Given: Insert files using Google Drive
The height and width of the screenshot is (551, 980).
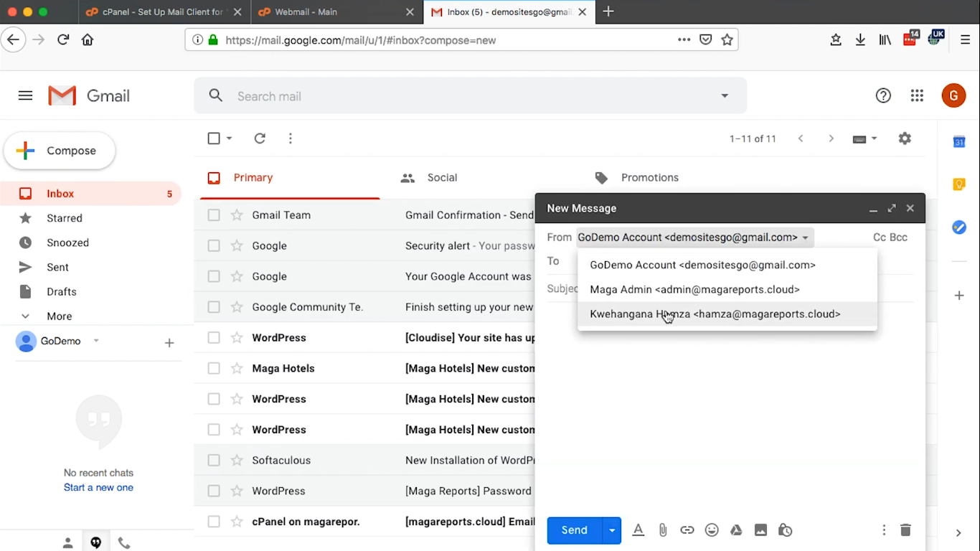Looking at the screenshot, I should 736,530.
